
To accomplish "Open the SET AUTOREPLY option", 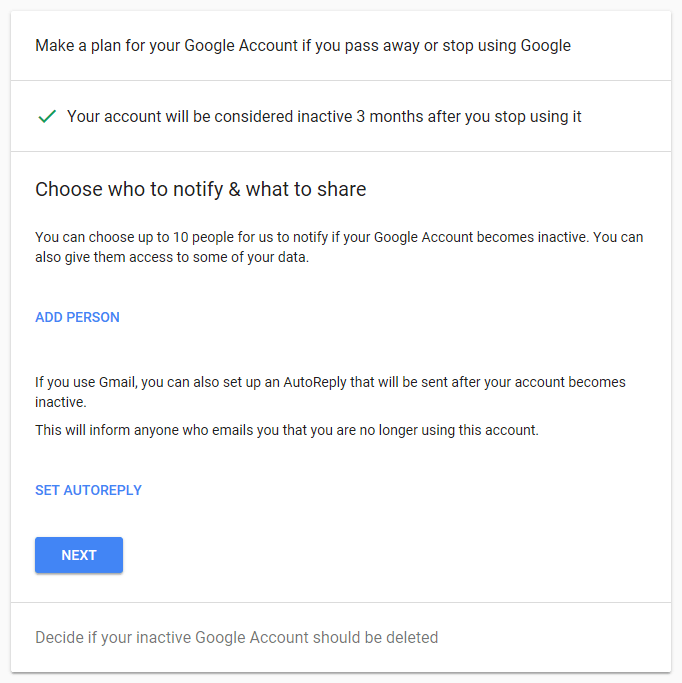I will [88, 490].
